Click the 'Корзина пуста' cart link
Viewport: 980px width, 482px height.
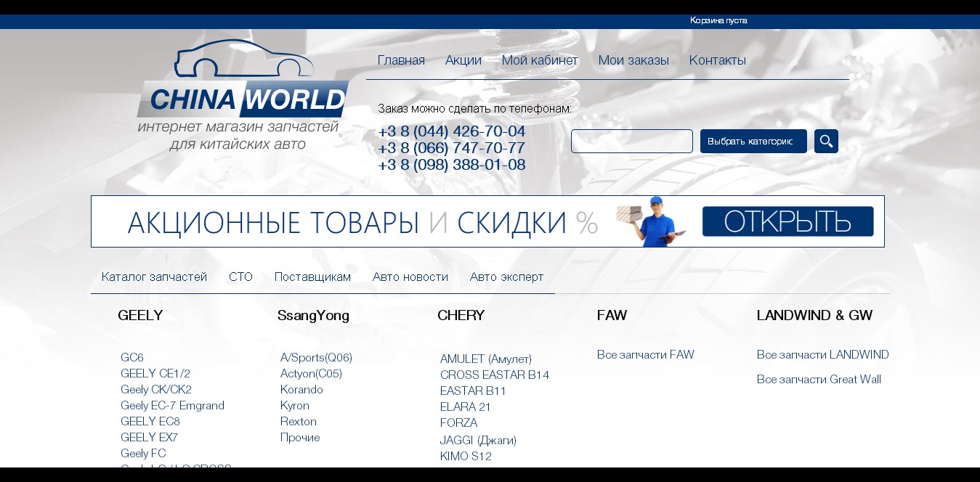pos(718,20)
